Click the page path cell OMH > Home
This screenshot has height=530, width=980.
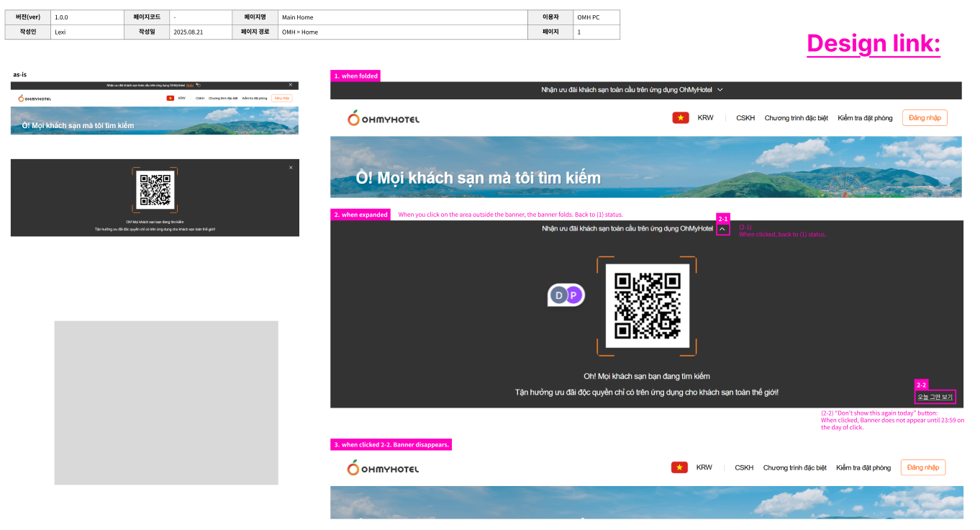click(401, 32)
